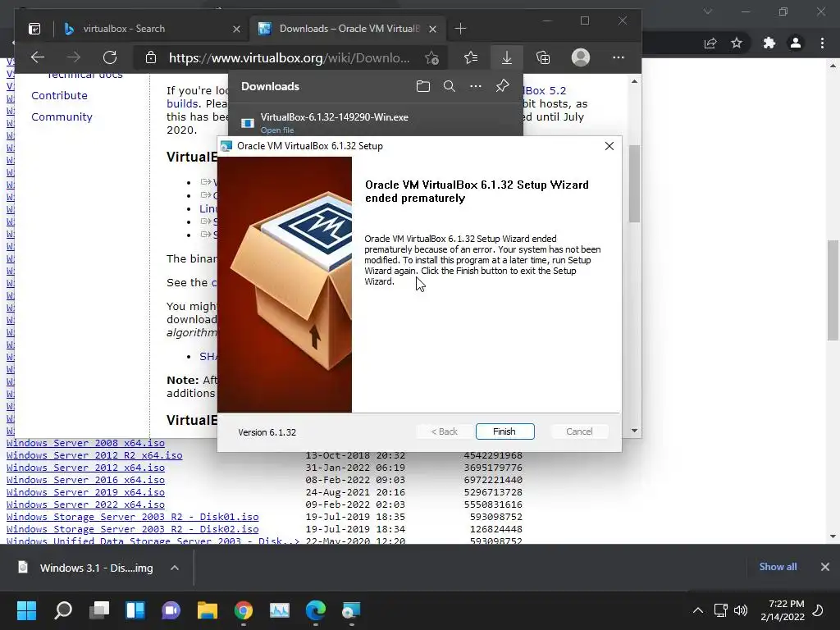Image resolution: width=840 pixels, height=630 pixels.
Task: Open Widgets from taskbar
Action: 135,610
